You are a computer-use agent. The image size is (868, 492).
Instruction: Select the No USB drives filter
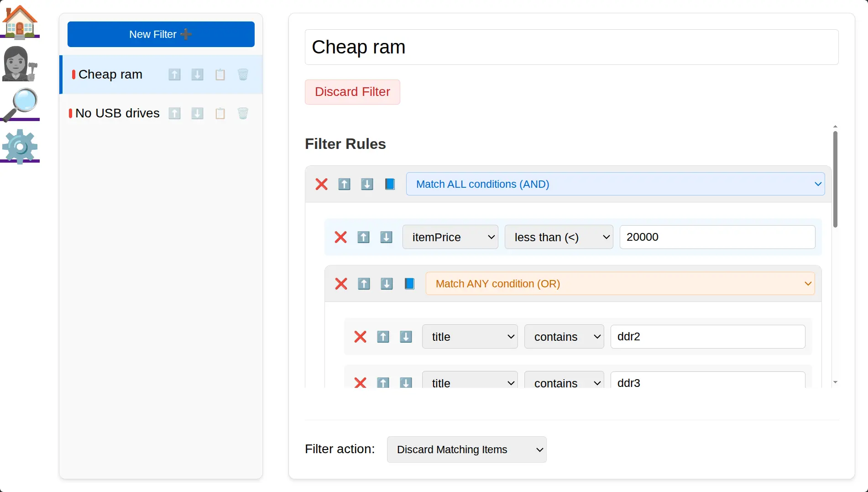(x=117, y=113)
